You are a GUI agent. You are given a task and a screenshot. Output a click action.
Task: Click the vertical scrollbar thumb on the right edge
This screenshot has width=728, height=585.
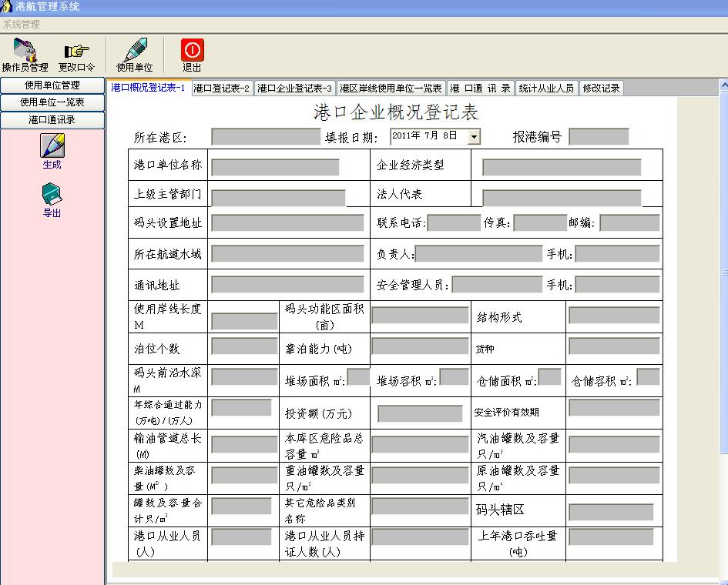724,272
